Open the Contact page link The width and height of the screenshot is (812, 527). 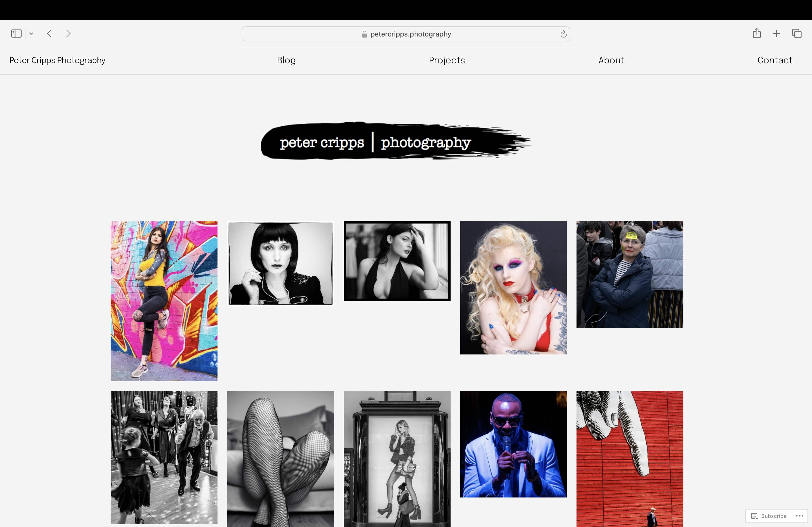tap(774, 60)
